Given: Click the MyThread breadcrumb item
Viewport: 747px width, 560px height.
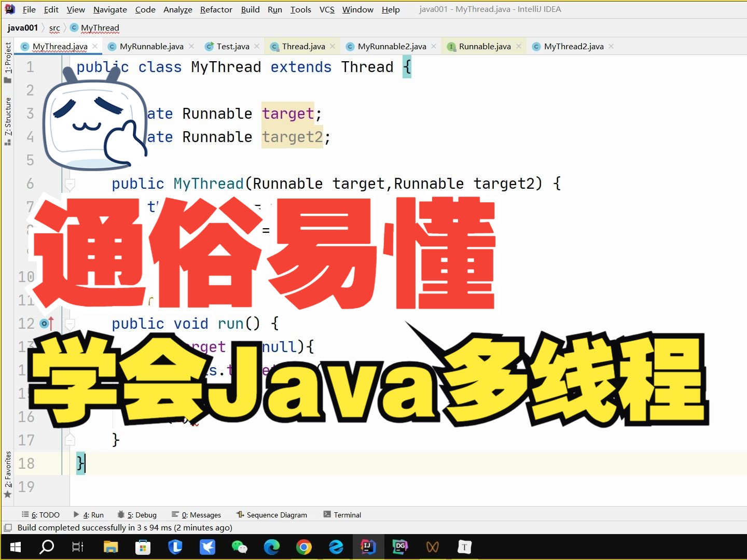Looking at the screenshot, I should click(100, 27).
